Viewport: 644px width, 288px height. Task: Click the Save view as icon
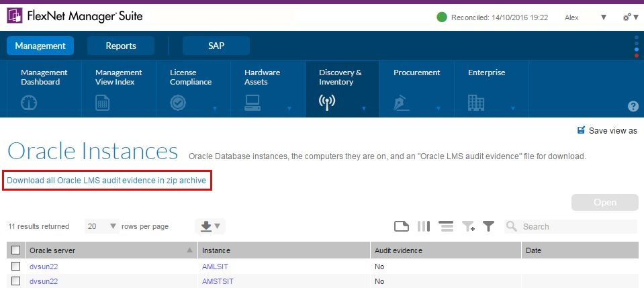pos(581,130)
